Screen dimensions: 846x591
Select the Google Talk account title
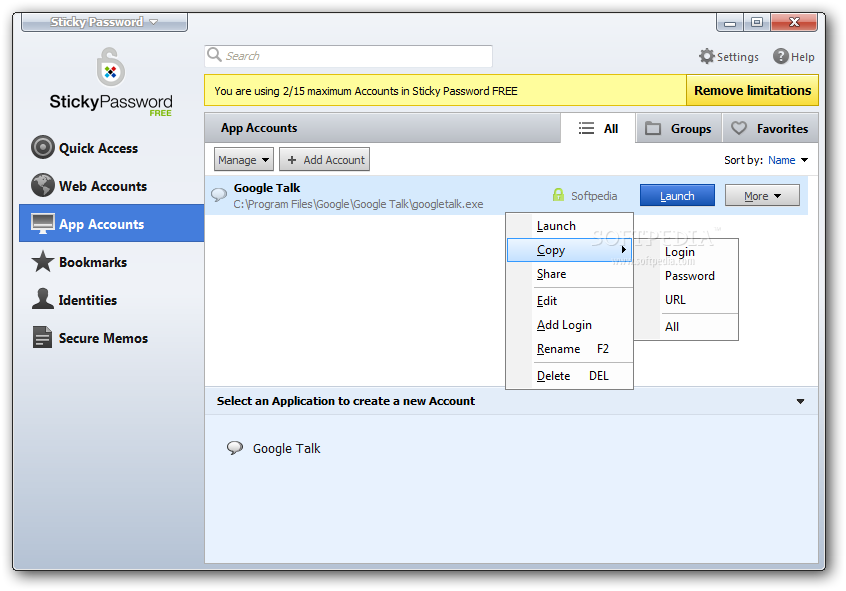tap(267, 188)
